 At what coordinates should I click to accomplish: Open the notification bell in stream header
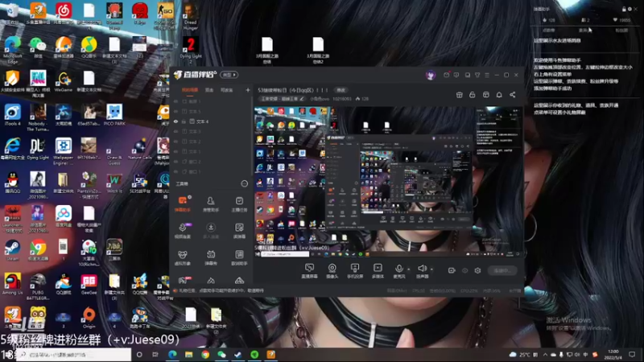point(499,95)
